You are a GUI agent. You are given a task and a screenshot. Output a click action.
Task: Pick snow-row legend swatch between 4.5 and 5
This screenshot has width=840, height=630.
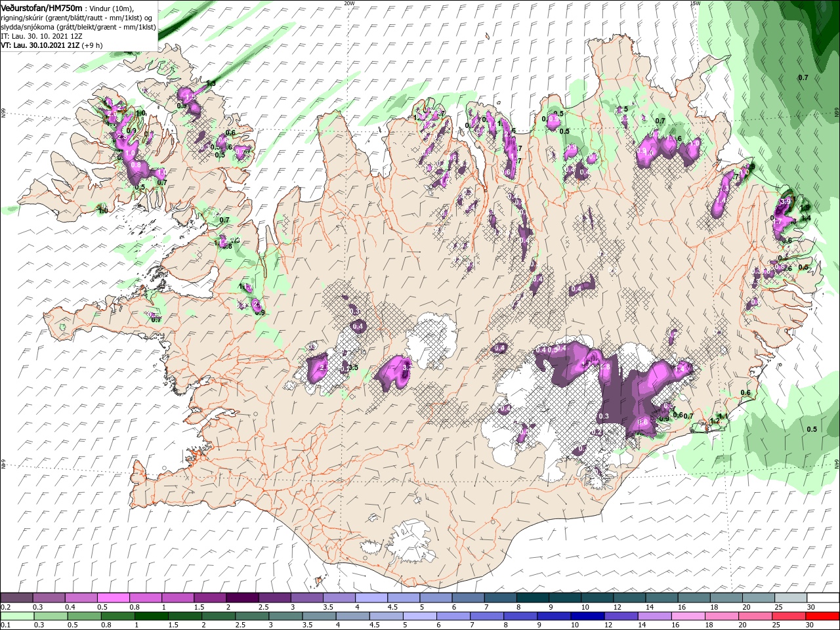404,597
